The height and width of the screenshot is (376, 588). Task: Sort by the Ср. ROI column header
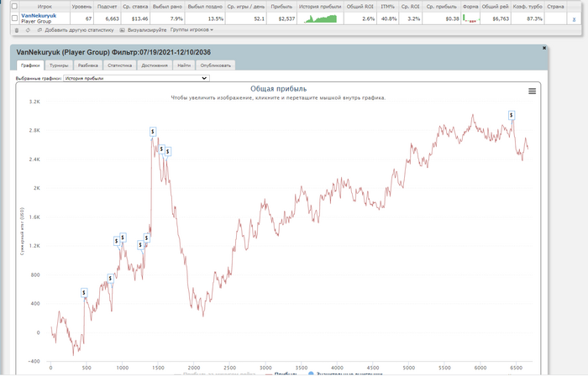click(410, 7)
